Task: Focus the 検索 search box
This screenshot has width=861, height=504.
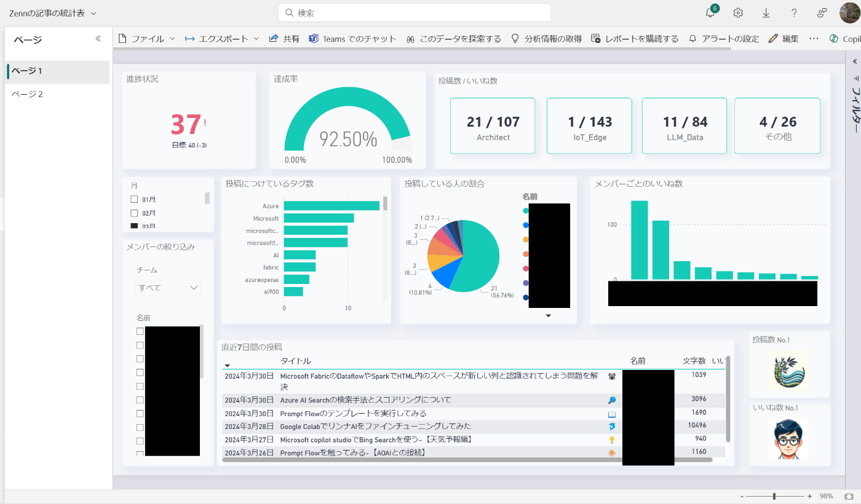Action: 415,13
